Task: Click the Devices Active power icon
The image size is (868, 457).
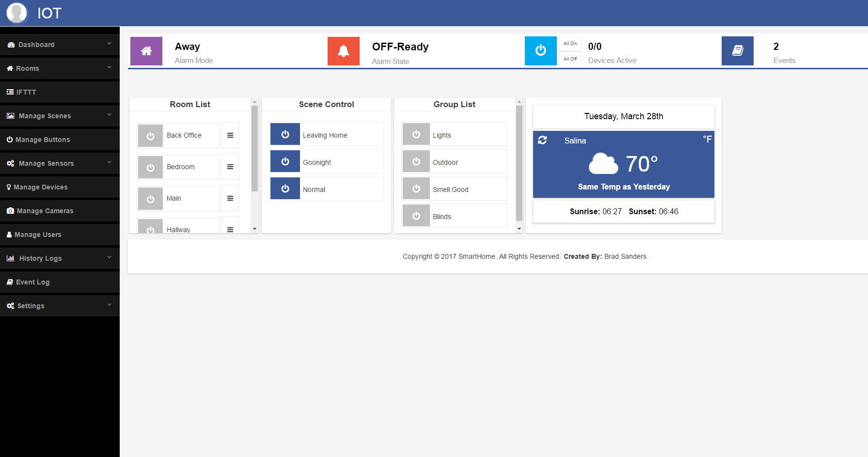Action: pos(540,51)
